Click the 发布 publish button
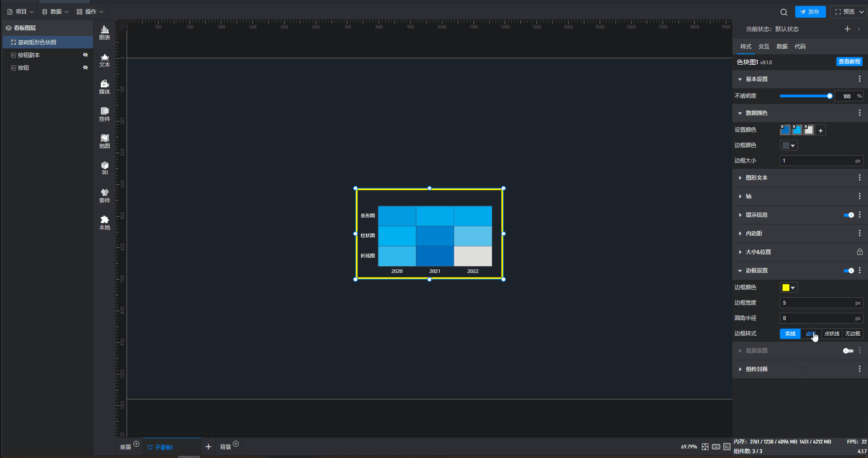Image resolution: width=868 pixels, height=458 pixels. [x=810, y=12]
